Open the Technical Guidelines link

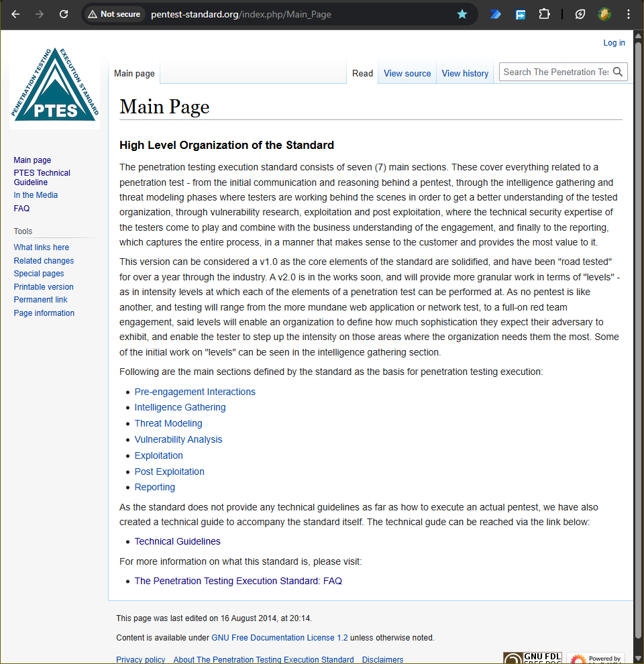(x=177, y=541)
